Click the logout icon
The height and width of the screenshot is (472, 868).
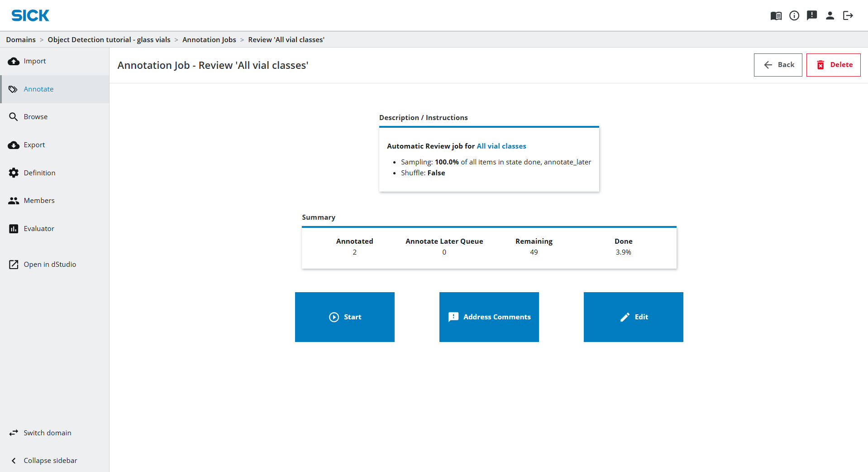click(x=848, y=16)
